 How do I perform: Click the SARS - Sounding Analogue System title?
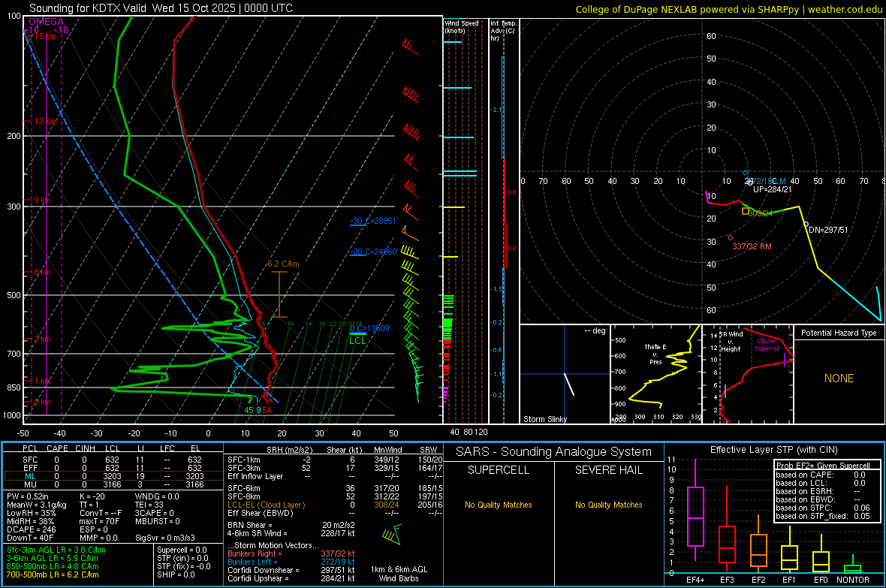click(x=554, y=452)
